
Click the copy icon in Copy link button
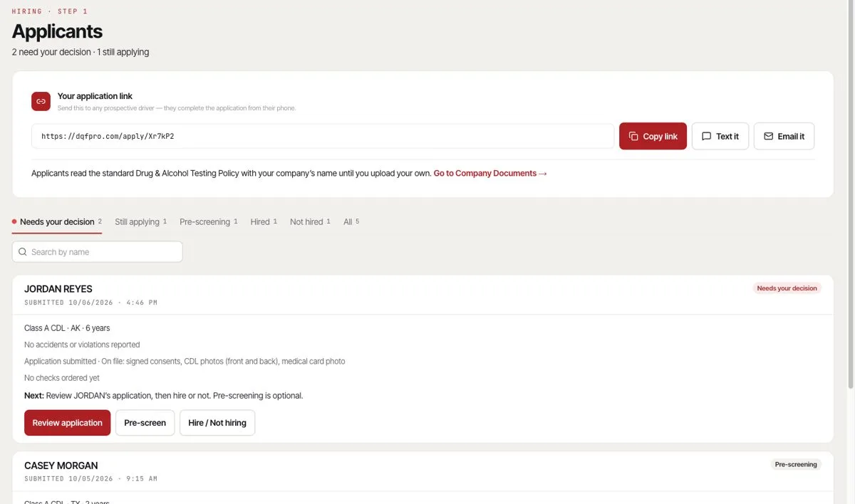tap(633, 136)
